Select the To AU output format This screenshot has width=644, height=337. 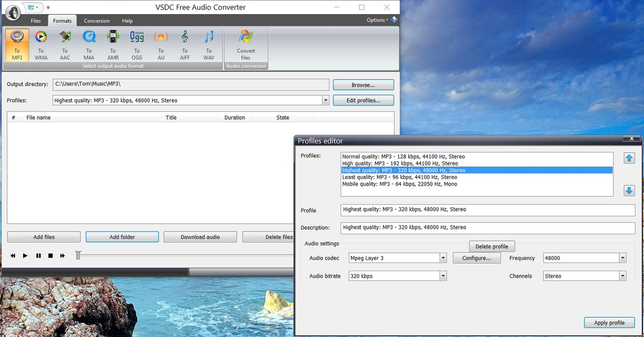(x=161, y=45)
